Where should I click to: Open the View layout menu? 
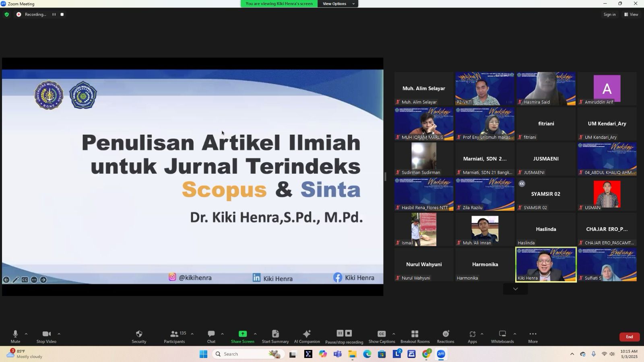631,14
